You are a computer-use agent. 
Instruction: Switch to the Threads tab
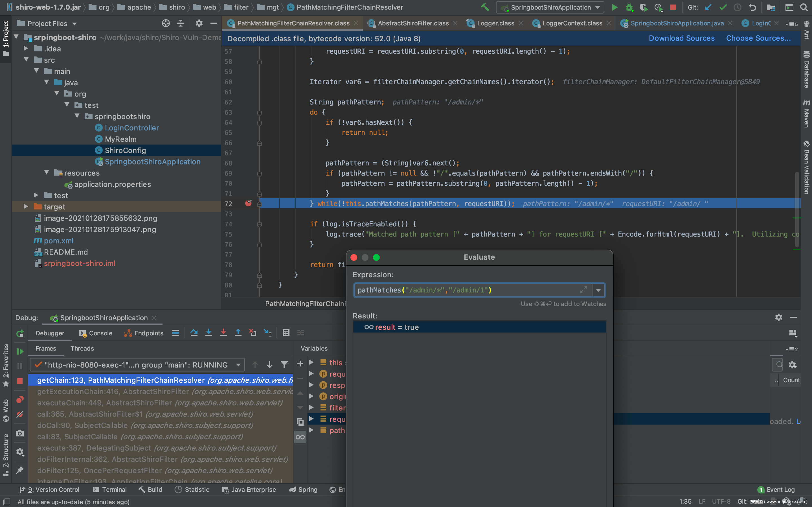click(82, 348)
